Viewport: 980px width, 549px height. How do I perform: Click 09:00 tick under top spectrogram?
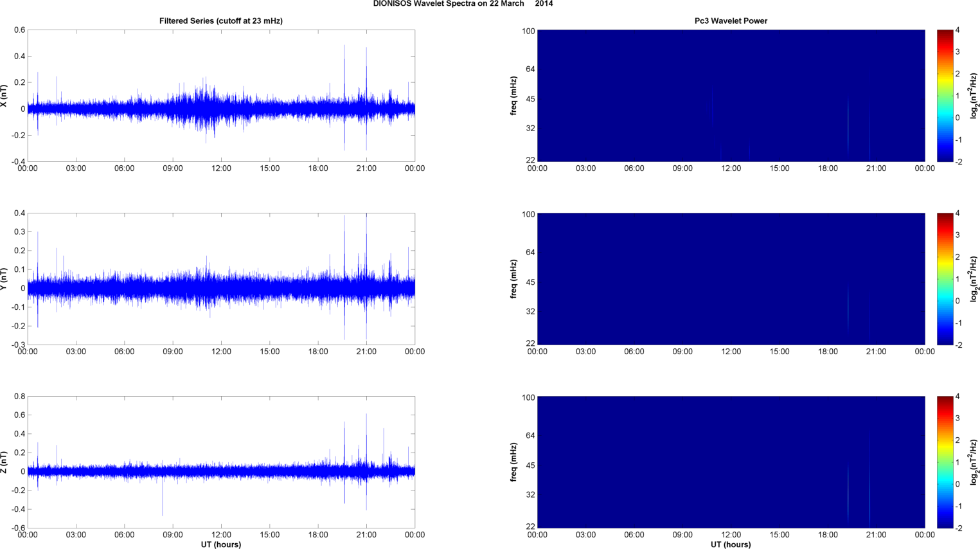(682, 168)
